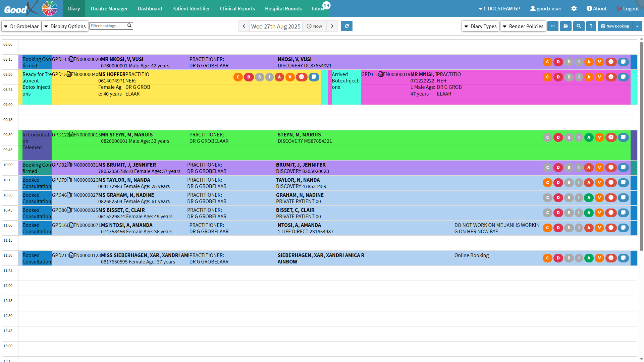Screen dimensions: 644x362
Task: Go to next day arrow
Action: tap(332, 26)
